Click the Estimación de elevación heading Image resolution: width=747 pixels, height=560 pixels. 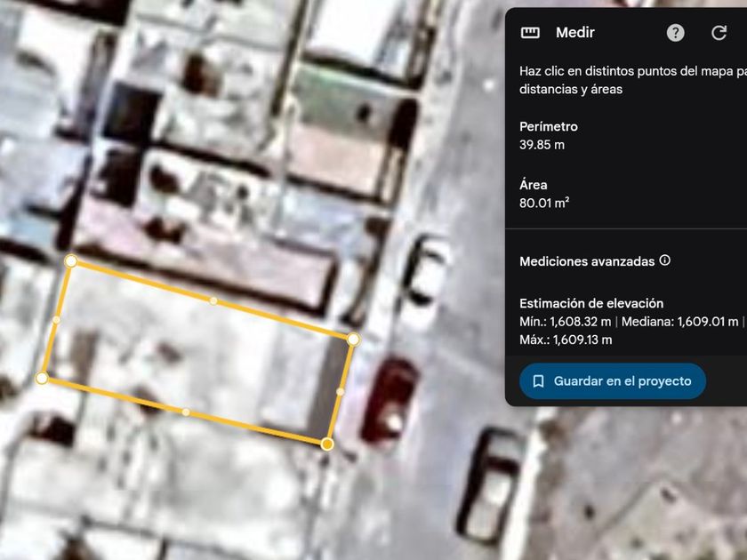pyautogui.click(x=591, y=303)
